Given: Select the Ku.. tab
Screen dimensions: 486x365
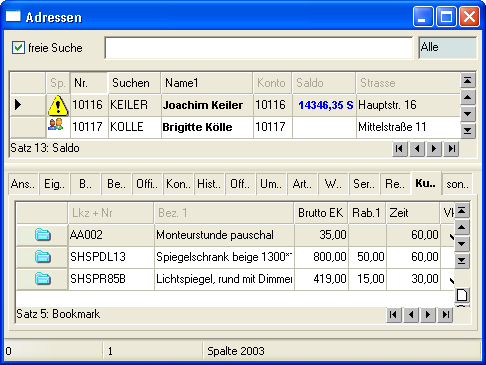Looking at the screenshot, I should pos(426,183).
